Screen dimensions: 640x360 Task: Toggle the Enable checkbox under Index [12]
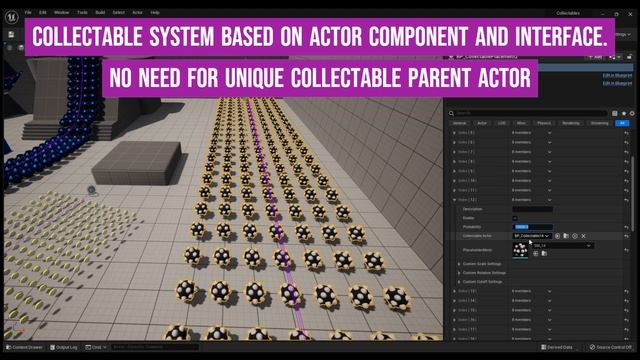515,218
